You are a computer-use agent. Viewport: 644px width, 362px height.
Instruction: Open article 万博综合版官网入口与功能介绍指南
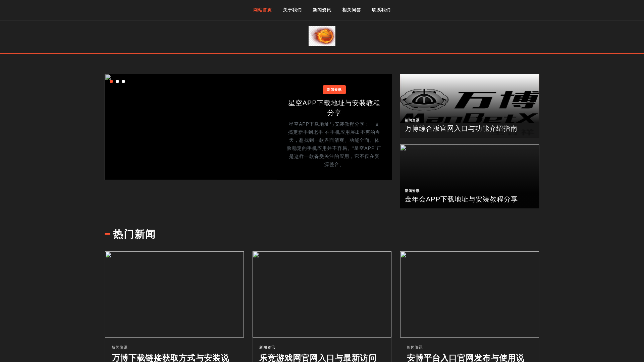(461, 129)
